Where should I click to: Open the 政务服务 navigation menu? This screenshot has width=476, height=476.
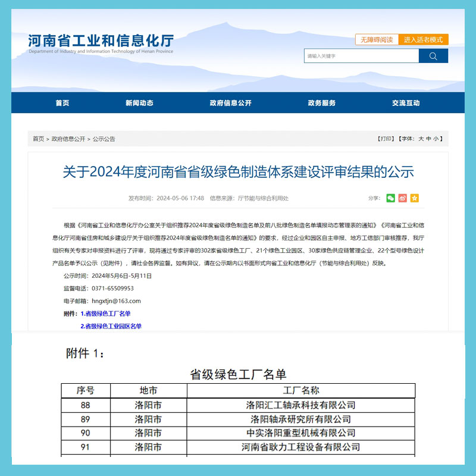tap(322, 102)
